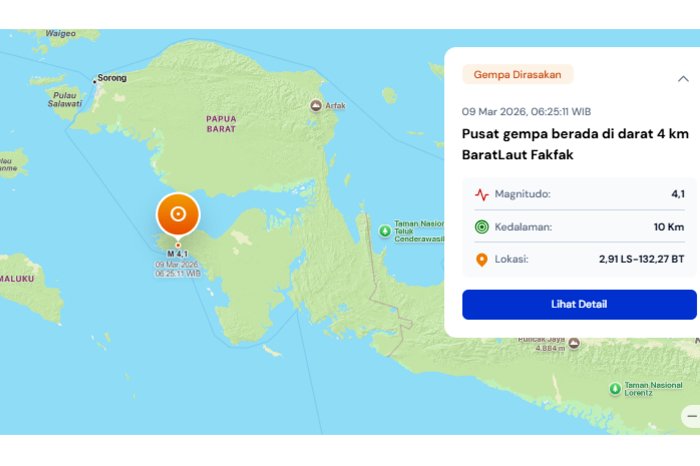Click the 2,91 LS-132,27 BT coordinates
Viewport: 700px width, 466px height.
tap(641, 259)
